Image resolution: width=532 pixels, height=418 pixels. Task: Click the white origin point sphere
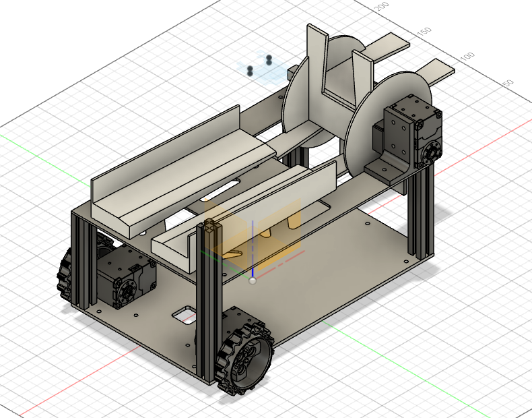(253, 280)
